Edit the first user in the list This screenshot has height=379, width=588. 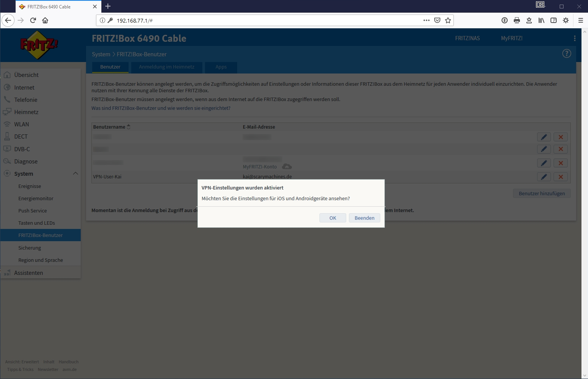click(544, 137)
